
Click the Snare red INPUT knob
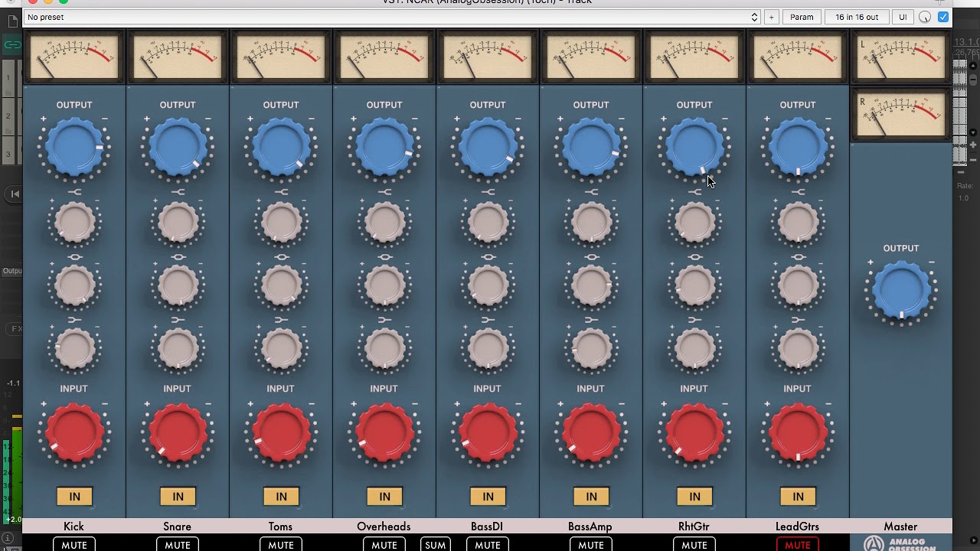(178, 433)
